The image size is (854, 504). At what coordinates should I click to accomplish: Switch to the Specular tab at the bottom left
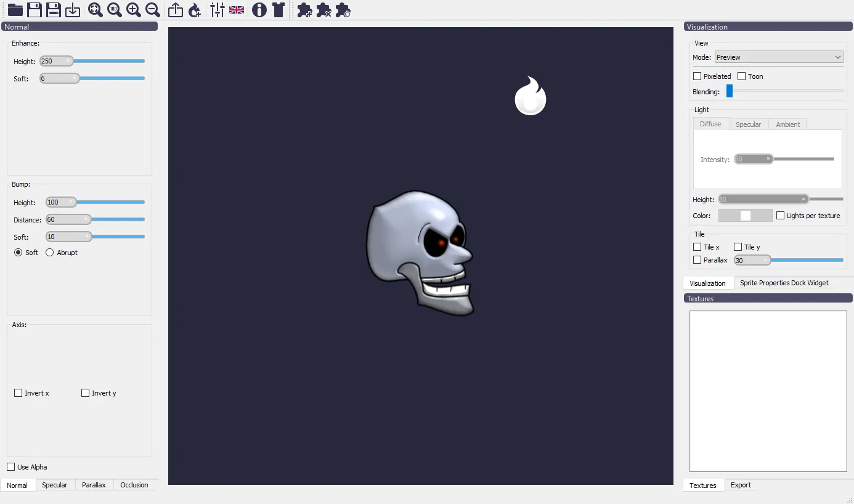pyautogui.click(x=55, y=485)
